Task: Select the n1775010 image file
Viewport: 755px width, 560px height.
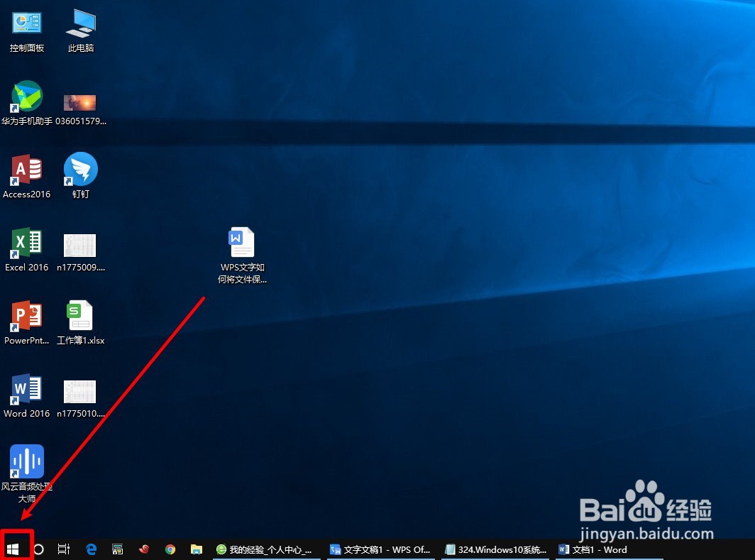Action: [80, 399]
